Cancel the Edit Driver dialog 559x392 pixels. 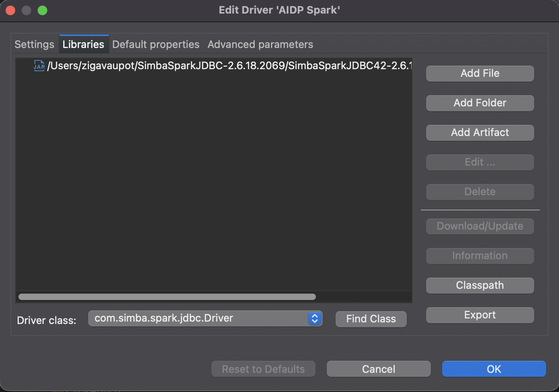click(x=379, y=369)
